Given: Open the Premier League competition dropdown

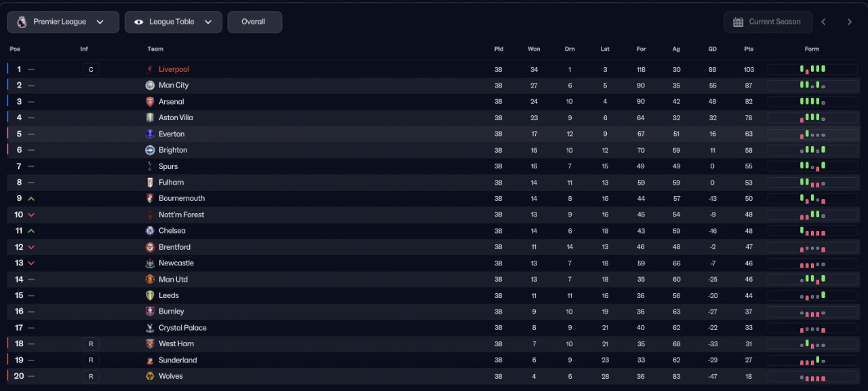Looking at the screenshot, I should tap(63, 22).
